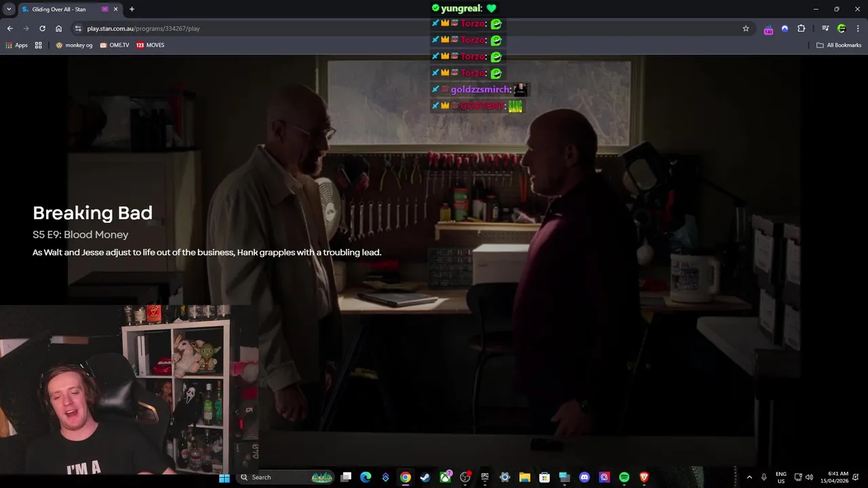Open the Chrome three-dot menu
This screenshot has height=488, width=868.
point(858,28)
